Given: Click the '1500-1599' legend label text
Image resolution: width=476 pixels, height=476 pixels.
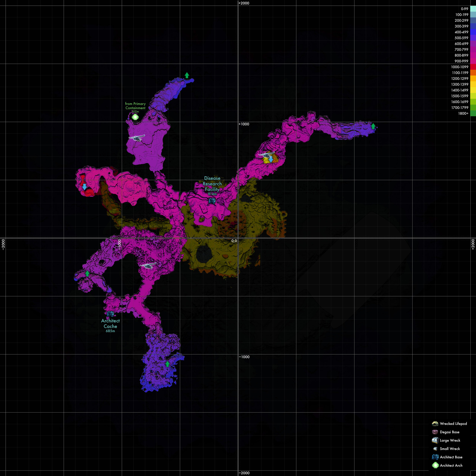Looking at the screenshot, I should coord(460,96).
